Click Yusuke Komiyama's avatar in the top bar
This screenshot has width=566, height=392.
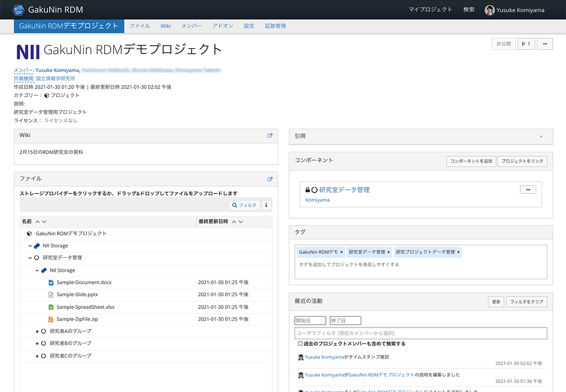(490, 10)
